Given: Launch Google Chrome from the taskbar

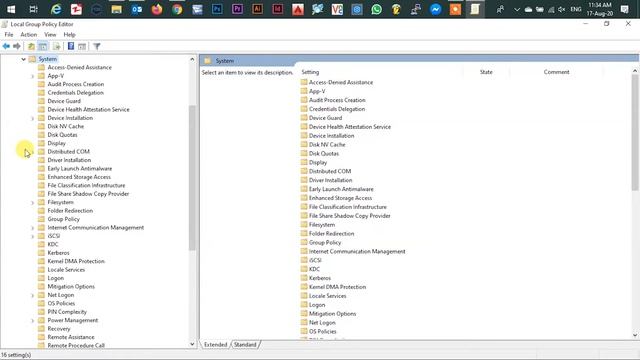Looking at the screenshot, I should (x=177, y=9).
